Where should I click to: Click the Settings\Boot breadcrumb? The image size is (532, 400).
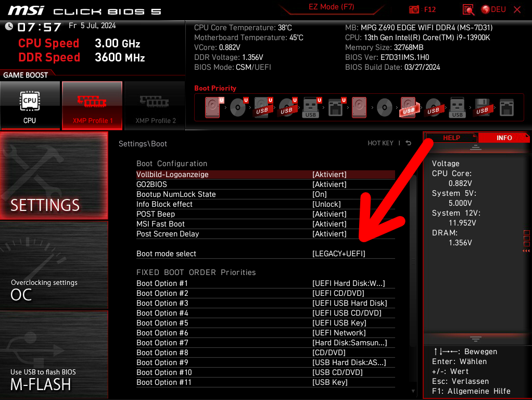pos(143,144)
